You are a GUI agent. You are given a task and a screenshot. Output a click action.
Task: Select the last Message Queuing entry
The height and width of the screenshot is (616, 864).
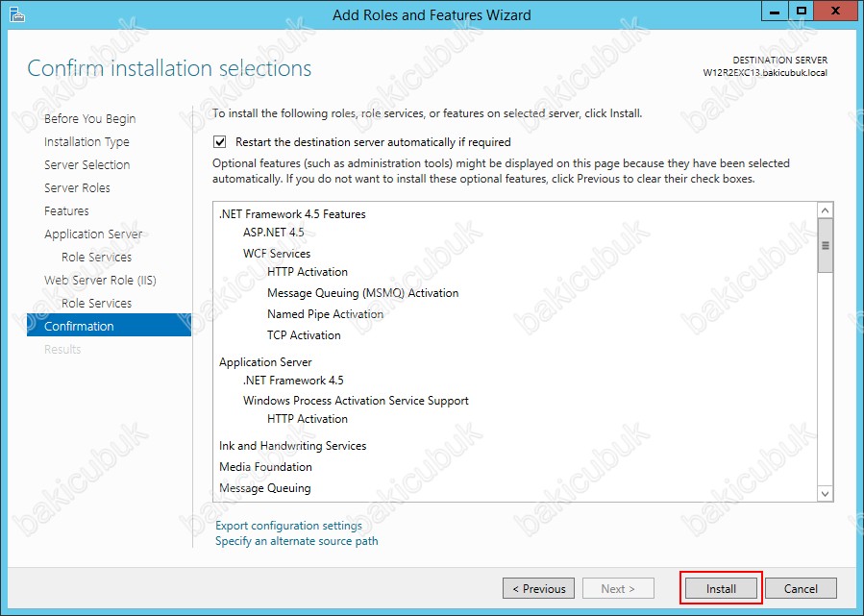(x=265, y=488)
